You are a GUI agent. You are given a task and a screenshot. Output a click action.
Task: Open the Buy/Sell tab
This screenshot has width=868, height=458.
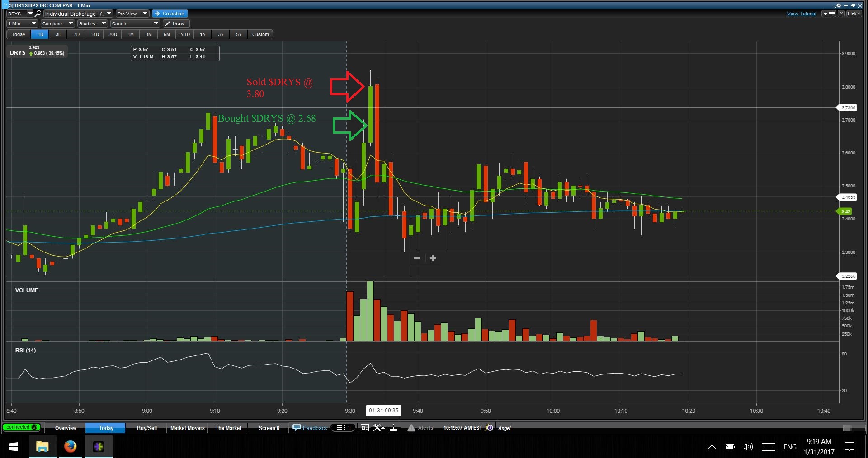point(147,428)
